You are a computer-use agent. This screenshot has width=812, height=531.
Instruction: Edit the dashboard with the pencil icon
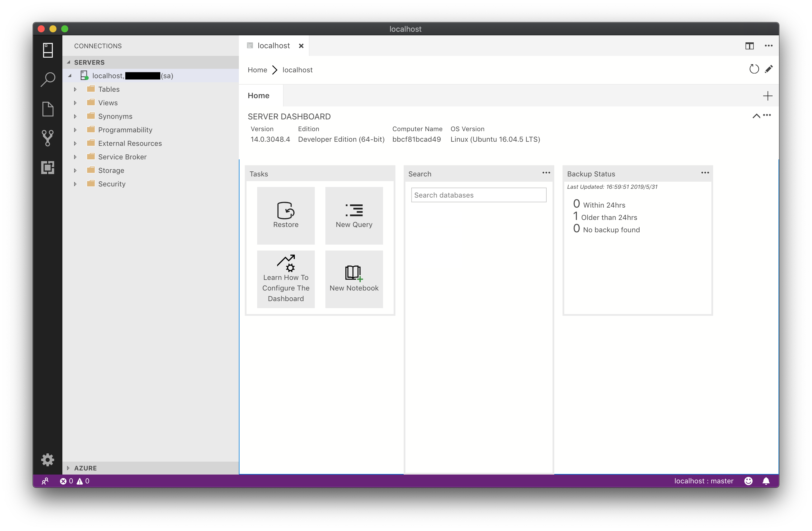pos(769,69)
